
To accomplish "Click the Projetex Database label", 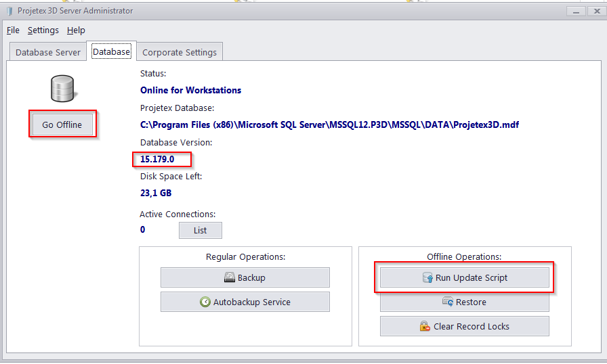I will 177,108.
